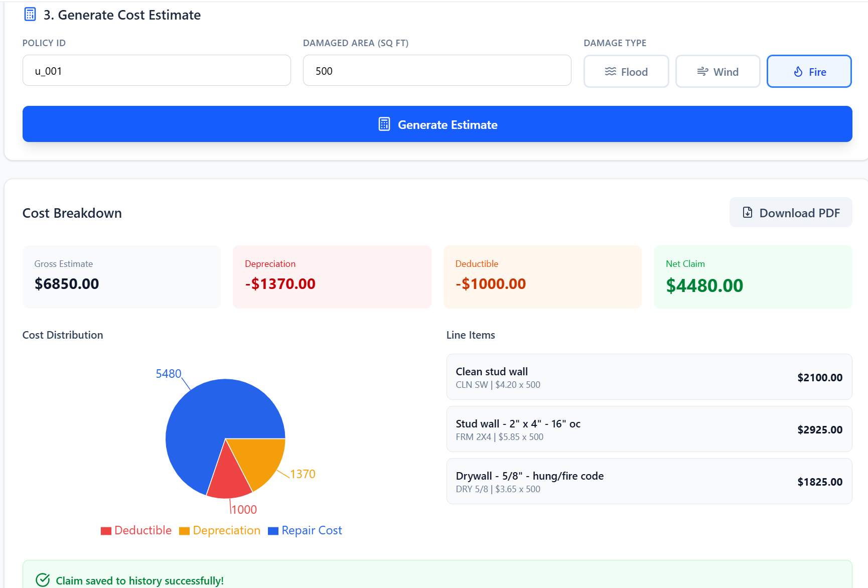Click the POLICY ID label

[44, 43]
